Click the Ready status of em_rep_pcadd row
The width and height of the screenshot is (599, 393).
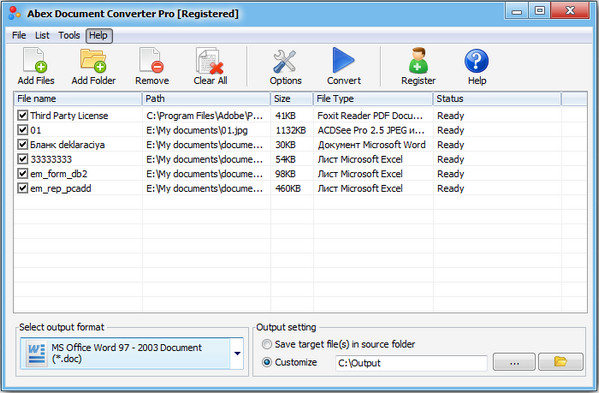tap(450, 188)
